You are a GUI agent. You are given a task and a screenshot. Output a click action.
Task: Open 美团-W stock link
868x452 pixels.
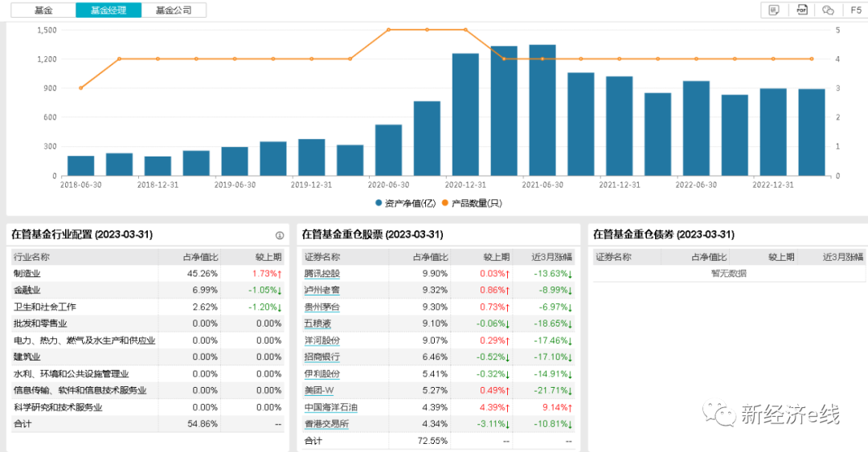click(319, 390)
